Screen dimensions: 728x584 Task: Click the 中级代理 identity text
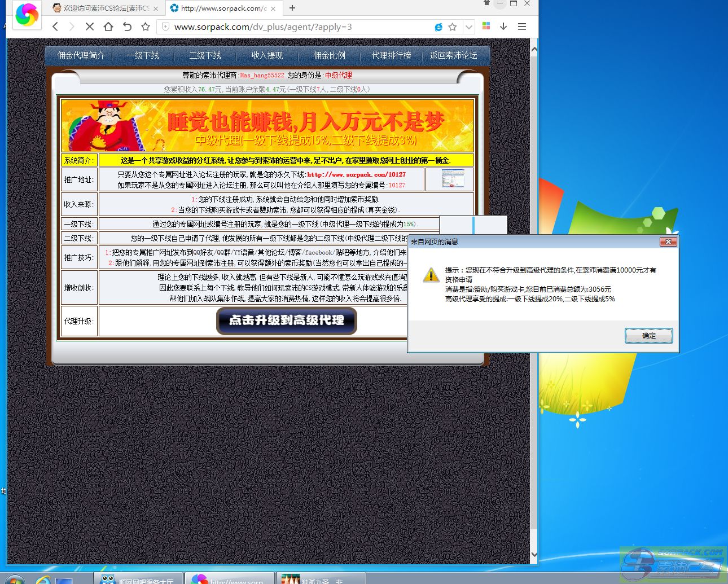click(x=338, y=75)
